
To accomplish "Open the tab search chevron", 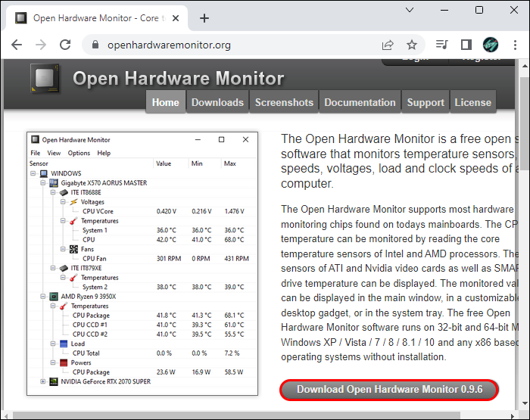I will point(410,10).
